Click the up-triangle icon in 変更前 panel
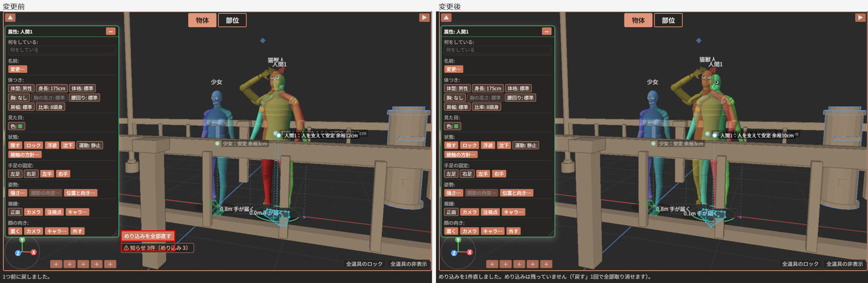 (10, 18)
